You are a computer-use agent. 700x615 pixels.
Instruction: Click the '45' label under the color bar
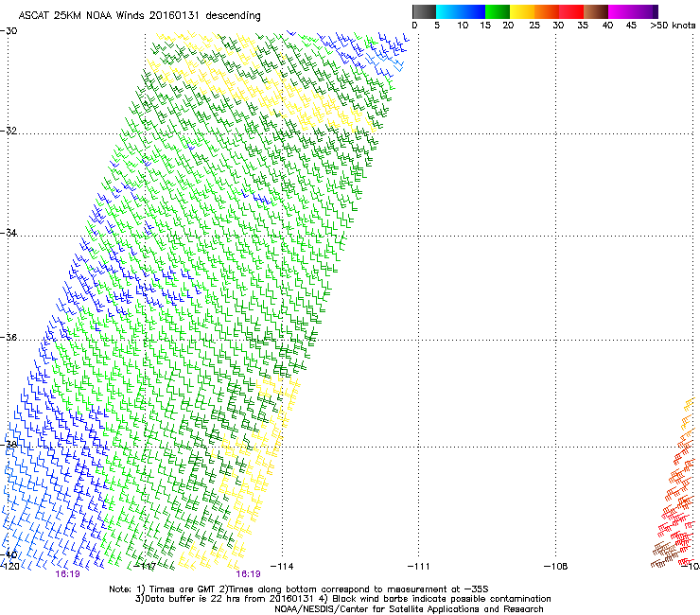point(631,26)
